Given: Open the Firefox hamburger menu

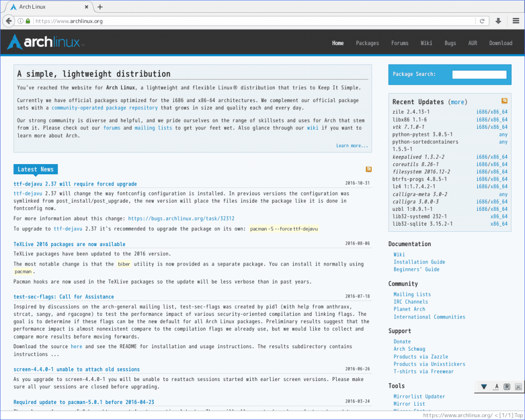Looking at the screenshot, I should point(515,21).
